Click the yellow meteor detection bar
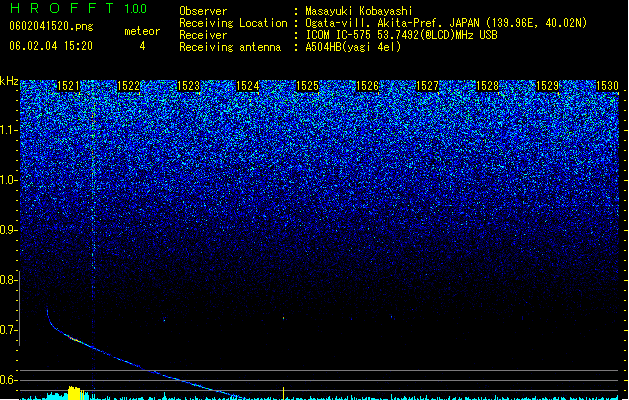This screenshot has height=400, width=629. pyautogui.click(x=78, y=393)
